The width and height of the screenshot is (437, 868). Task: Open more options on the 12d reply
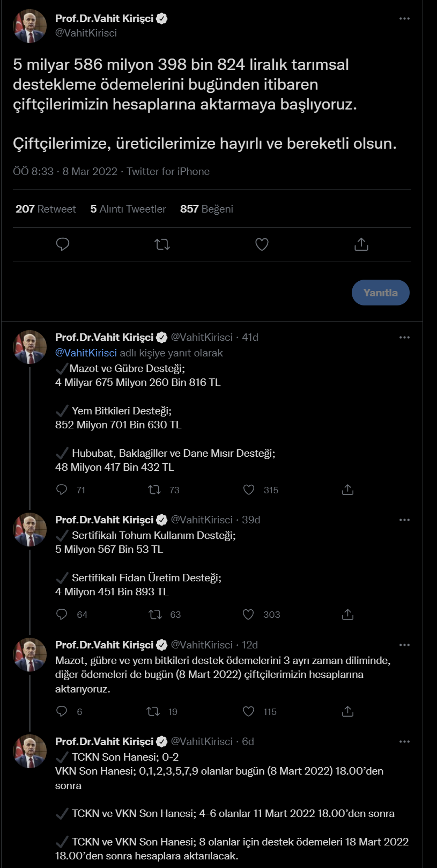pos(404,645)
